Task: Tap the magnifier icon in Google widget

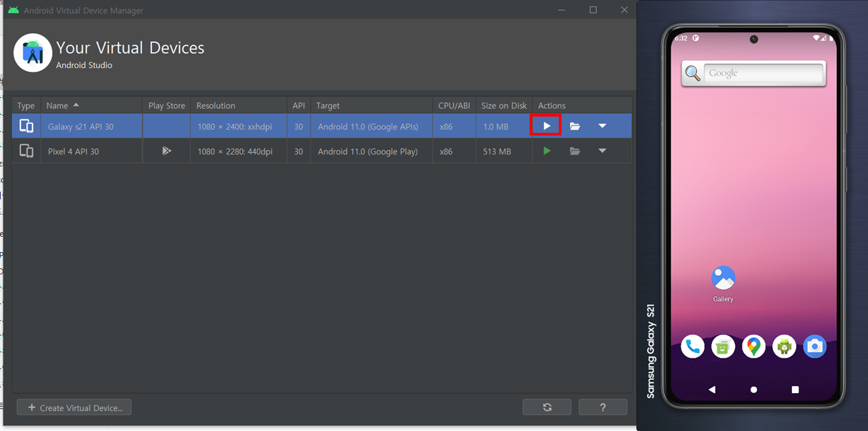Action: tap(692, 73)
